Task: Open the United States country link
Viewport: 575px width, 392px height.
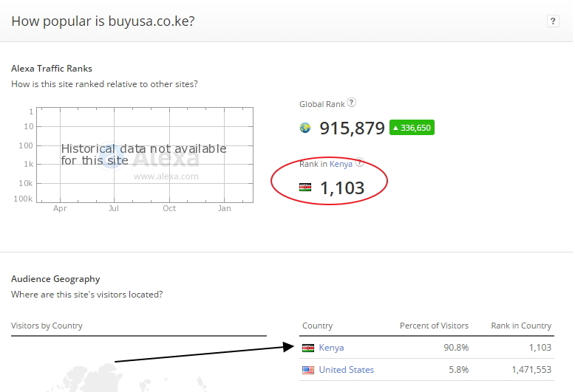Action: (346, 370)
